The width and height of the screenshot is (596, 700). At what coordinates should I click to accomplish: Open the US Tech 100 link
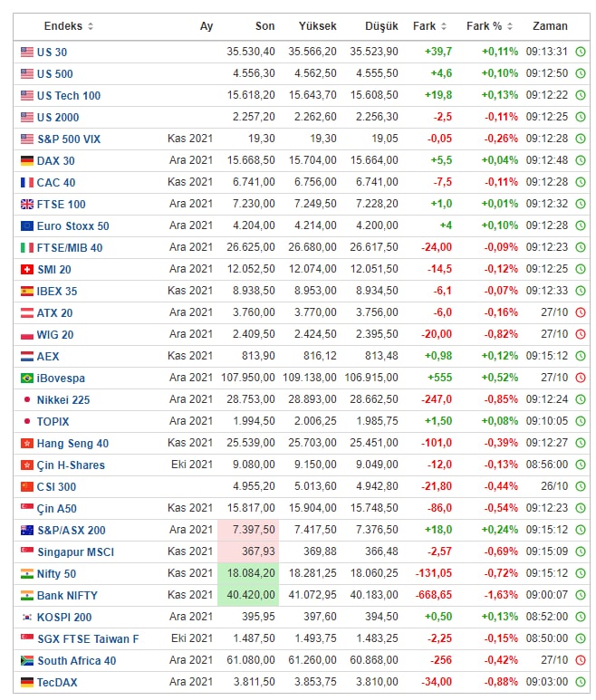(69, 96)
